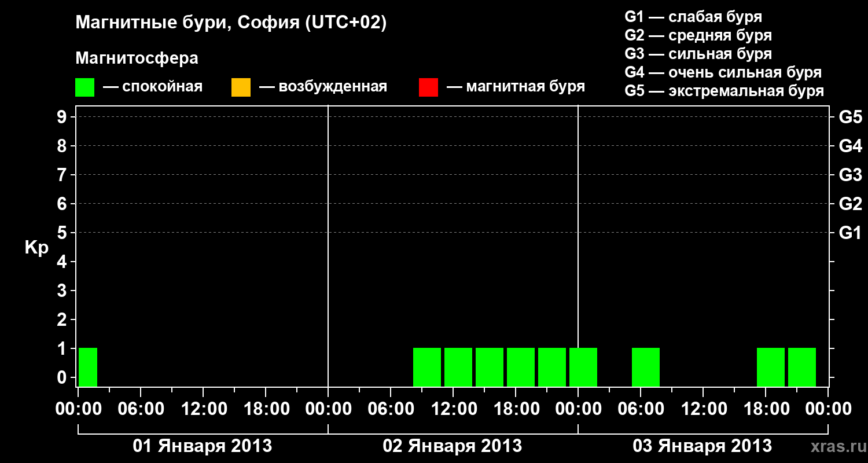Image resolution: width=868 pixels, height=463 pixels.
Task: Click the green 'спокойная' legend swatch
Action: click(x=84, y=87)
